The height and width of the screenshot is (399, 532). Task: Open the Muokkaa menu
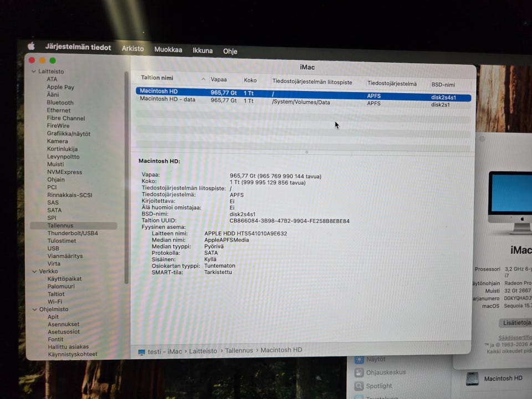(x=168, y=50)
